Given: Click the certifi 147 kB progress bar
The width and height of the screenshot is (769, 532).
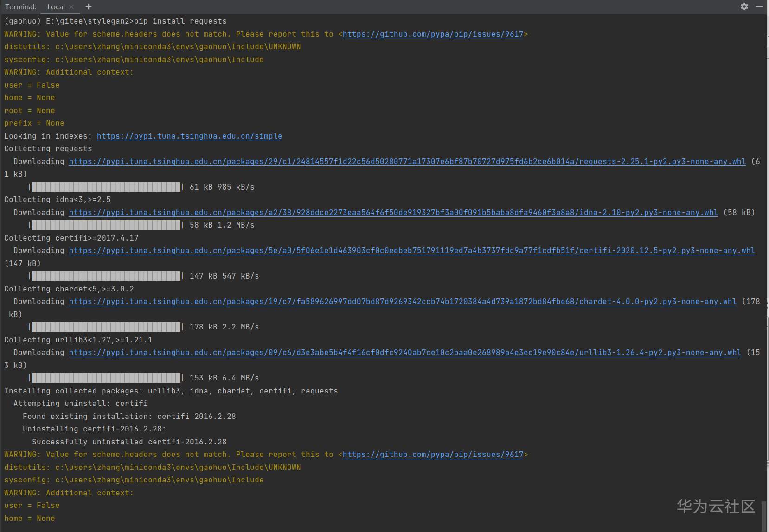Looking at the screenshot, I should click(x=106, y=276).
